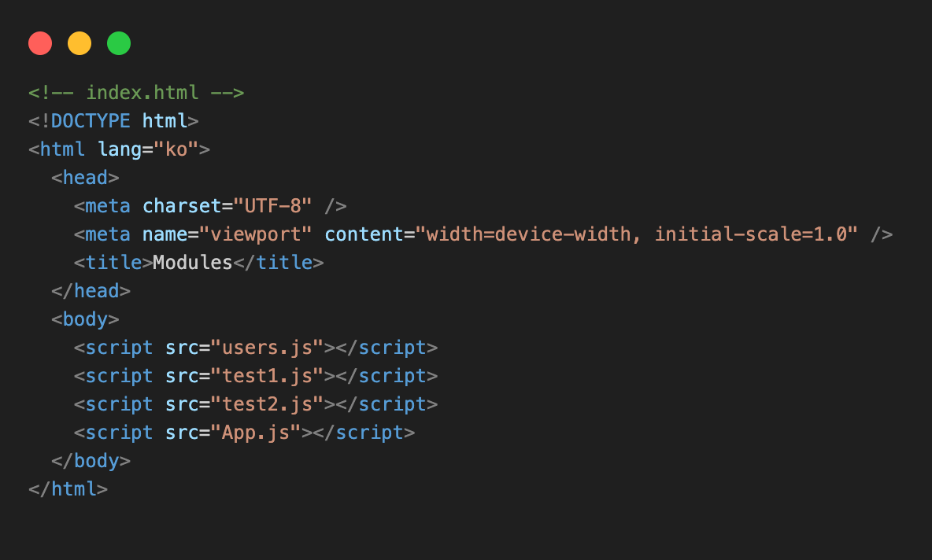932x560 pixels.
Task: Click the "App.js" script source
Action: [x=256, y=433]
